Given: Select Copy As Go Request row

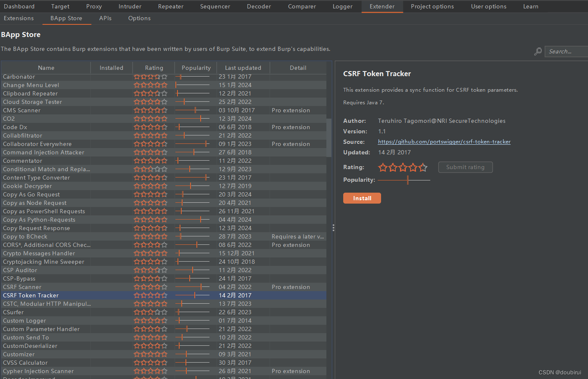Looking at the screenshot, I should pos(164,194).
